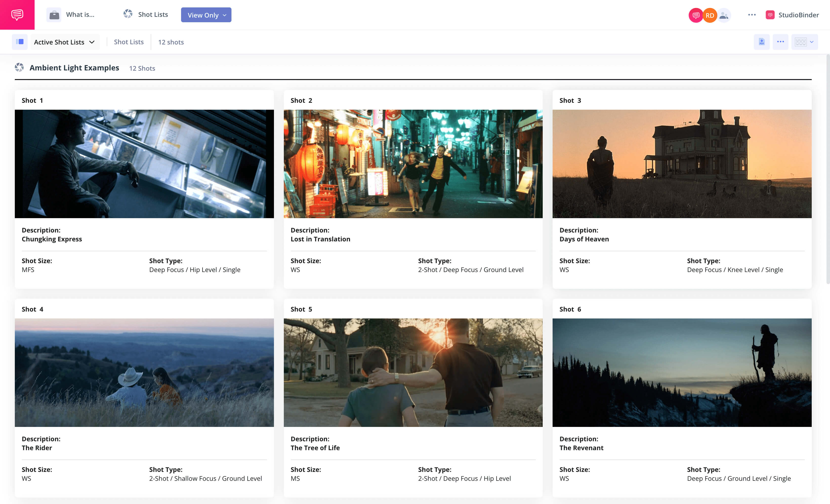Change the grid layout view dropdown
This screenshot has width=830, height=504.
click(x=805, y=42)
